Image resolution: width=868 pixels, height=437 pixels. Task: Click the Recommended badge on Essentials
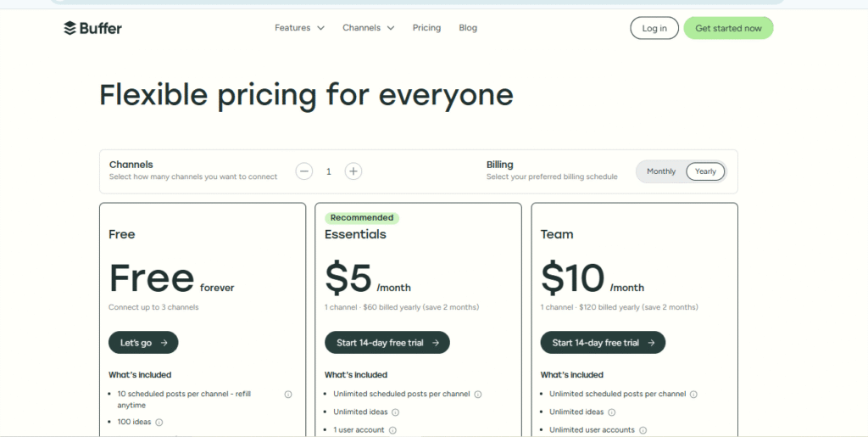[361, 218]
